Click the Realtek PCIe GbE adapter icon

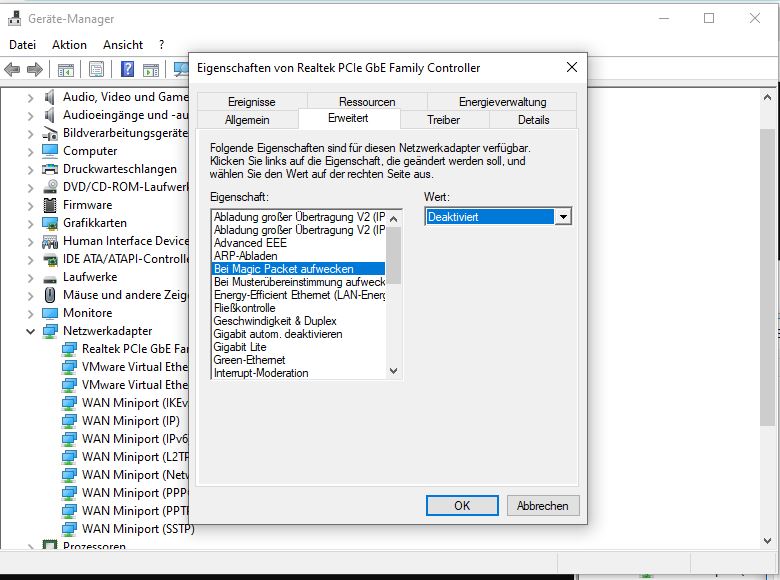click(69, 349)
